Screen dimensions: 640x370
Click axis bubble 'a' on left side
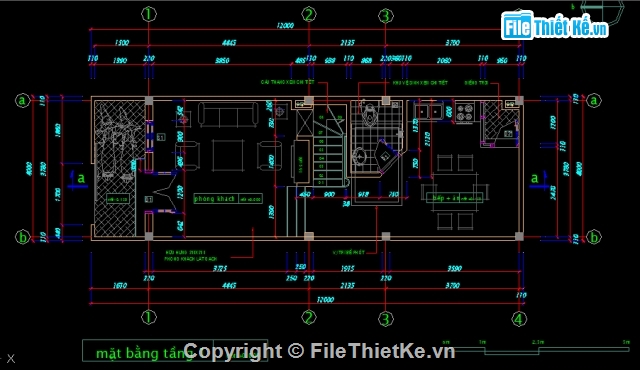coord(22,100)
